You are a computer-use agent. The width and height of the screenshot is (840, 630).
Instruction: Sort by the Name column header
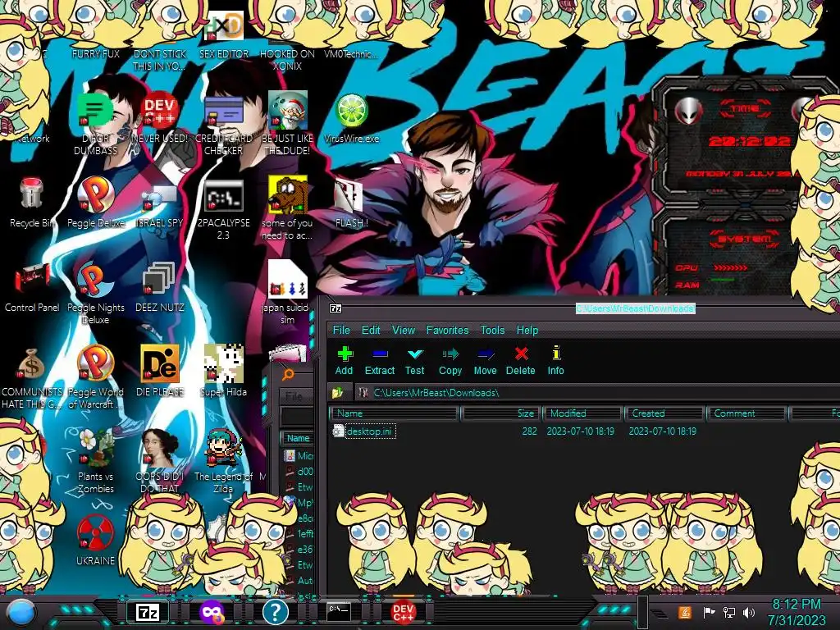pyautogui.click(x=395, y=413)
